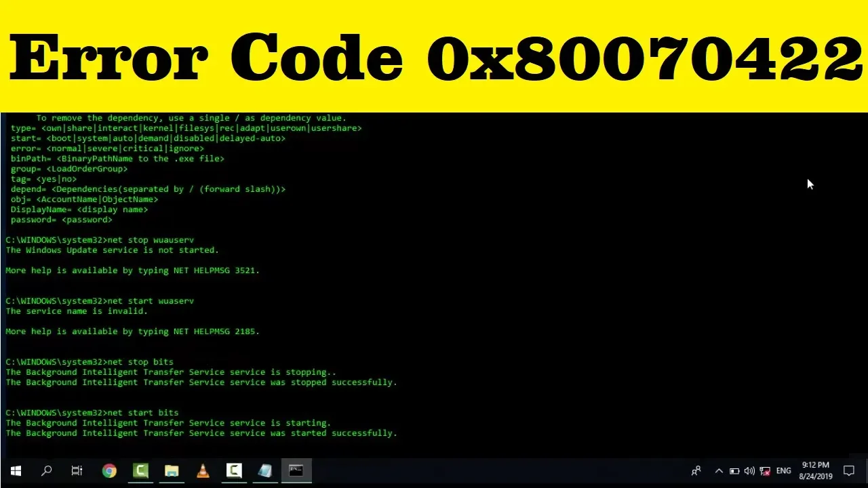868x488 pixels.
Task: Click the 'group= <LoadOrderGroup>' line
Action: tap(69, 169)
